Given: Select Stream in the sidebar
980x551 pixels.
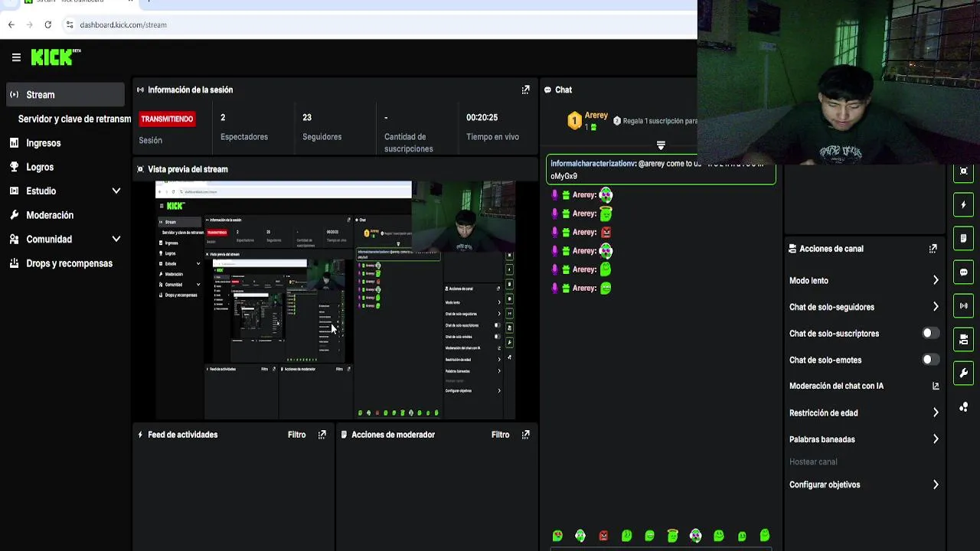Looking at the screenshot, I should pos(65,95).
